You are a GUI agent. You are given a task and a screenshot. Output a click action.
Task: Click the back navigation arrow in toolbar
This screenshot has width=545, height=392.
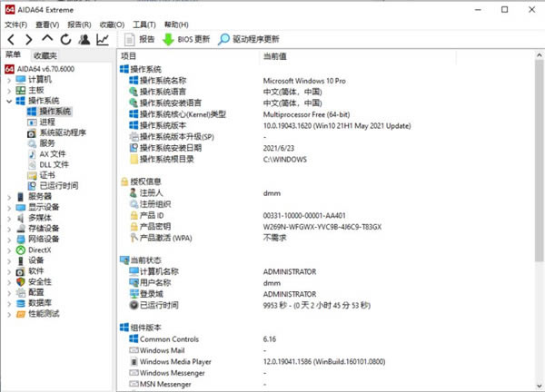click(12, 39)
